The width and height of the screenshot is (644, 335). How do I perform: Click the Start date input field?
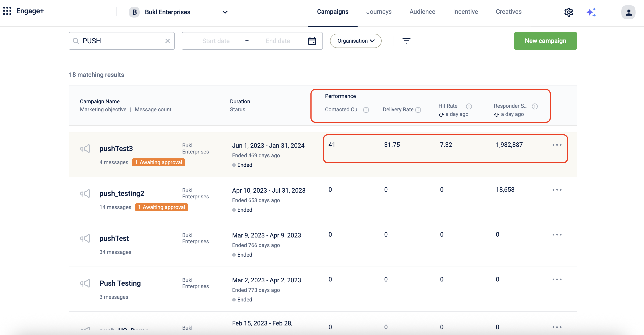(x=216, y=41)
